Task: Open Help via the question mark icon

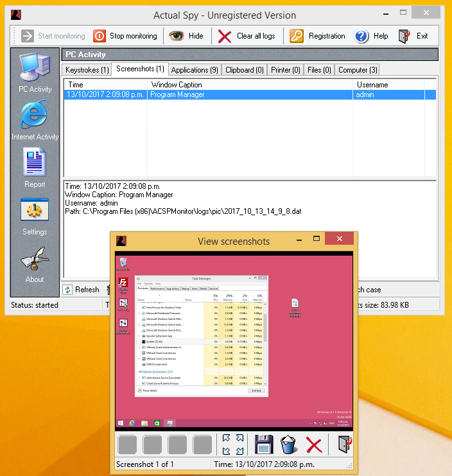Action: [361, 36]
